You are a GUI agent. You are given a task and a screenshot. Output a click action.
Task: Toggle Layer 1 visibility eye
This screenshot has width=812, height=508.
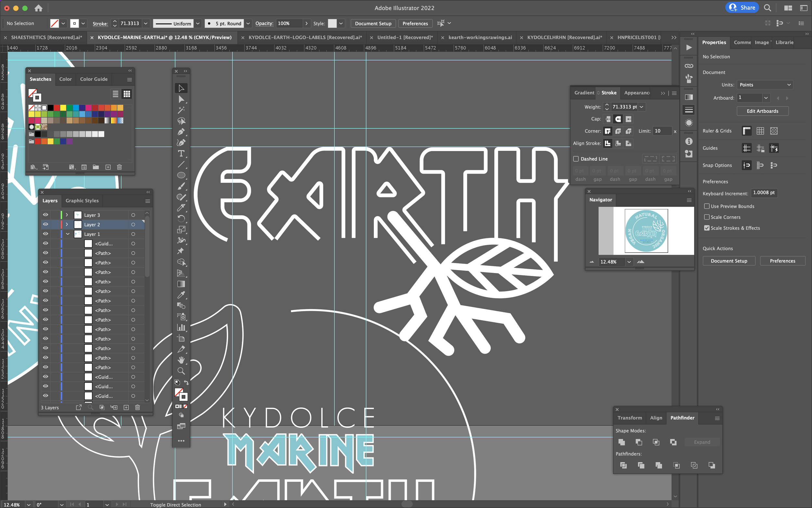pos(45,234)
